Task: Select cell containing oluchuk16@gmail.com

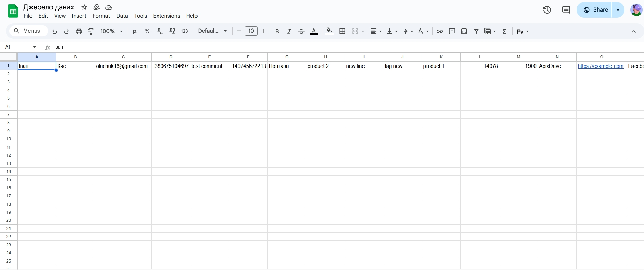Action: (x=123, y=66)
